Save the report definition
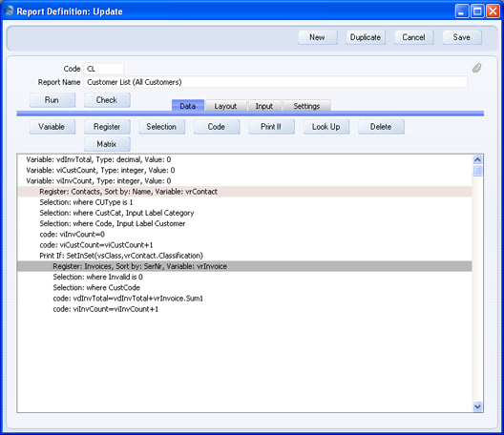The width and height of the screenshot is (504, 435). coord(462,37)
